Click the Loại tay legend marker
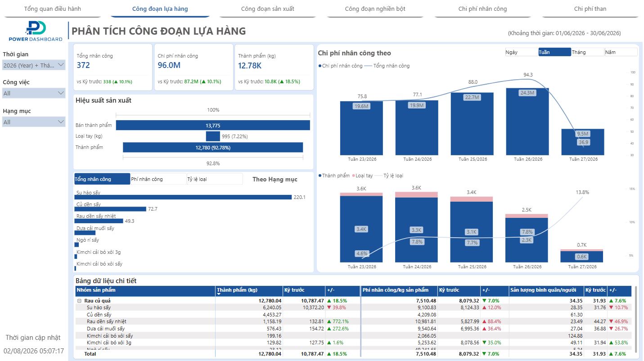Viewport: 644px width, 361px height. [354, 176]
